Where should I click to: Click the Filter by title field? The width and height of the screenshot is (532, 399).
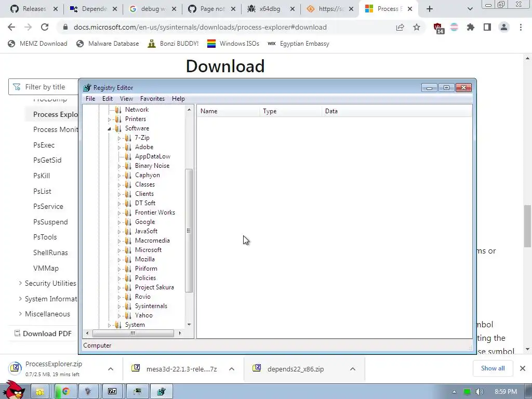click(44, 87)
